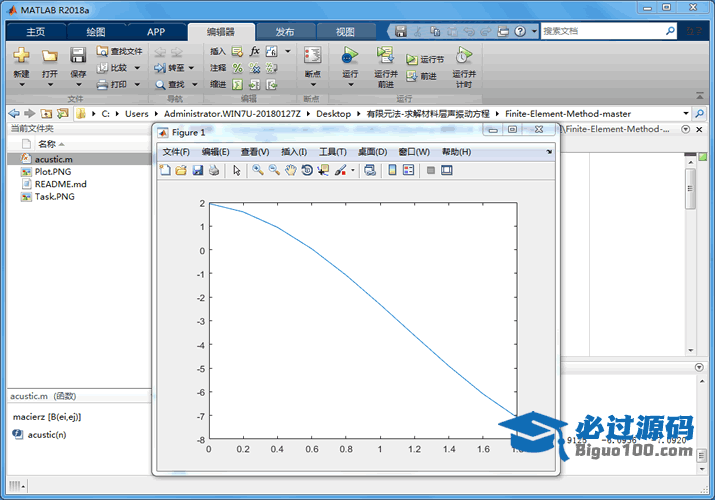Click the Open (打开) folder icon

click(50, 56)
